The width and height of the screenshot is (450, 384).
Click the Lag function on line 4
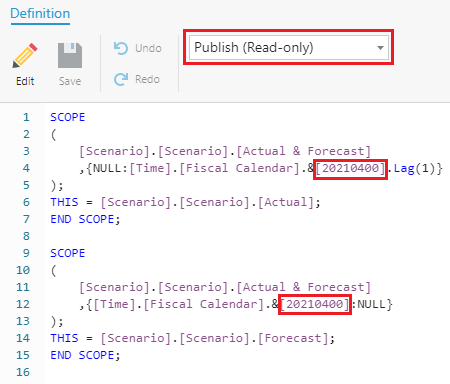[404, 168]
